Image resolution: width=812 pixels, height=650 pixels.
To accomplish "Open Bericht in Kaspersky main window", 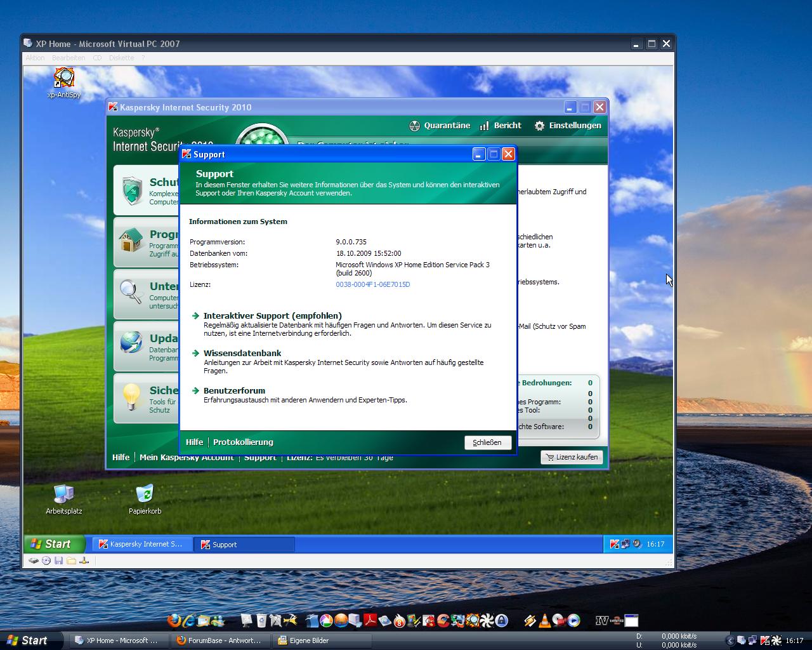I will tap(501, 126).
